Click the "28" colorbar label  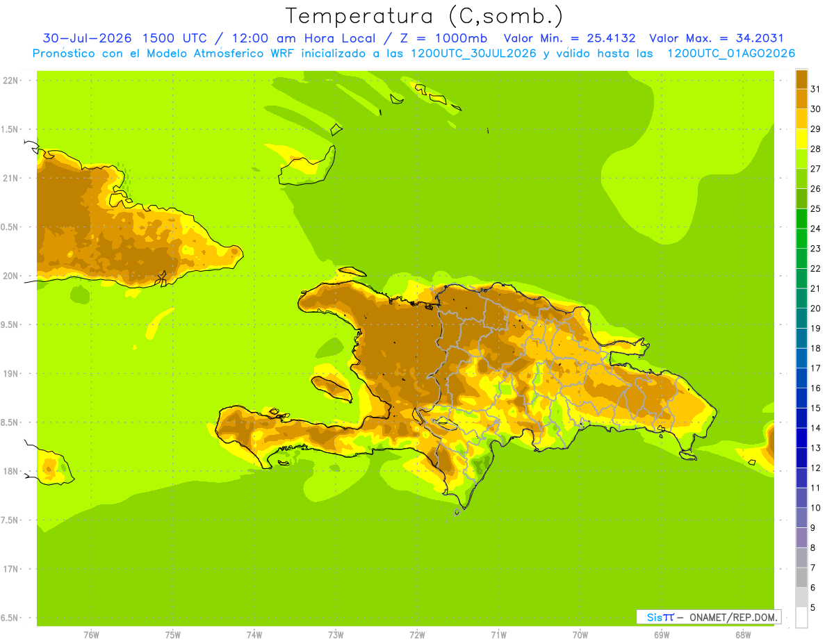tap(815, 149)
